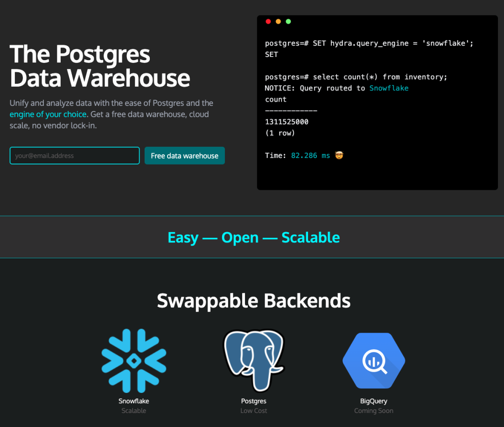Click the mind-blown emoji after the query time
504x427 pixels.
[339, 155]
